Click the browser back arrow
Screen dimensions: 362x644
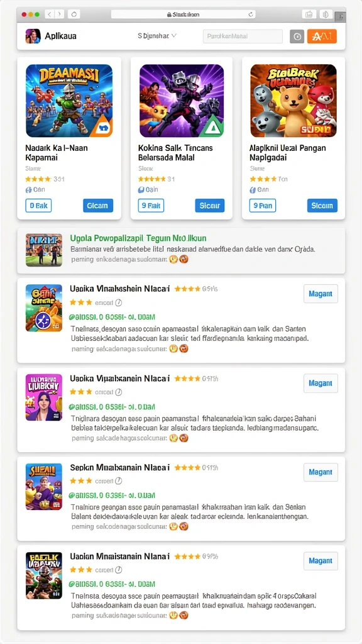coord(49,14)
